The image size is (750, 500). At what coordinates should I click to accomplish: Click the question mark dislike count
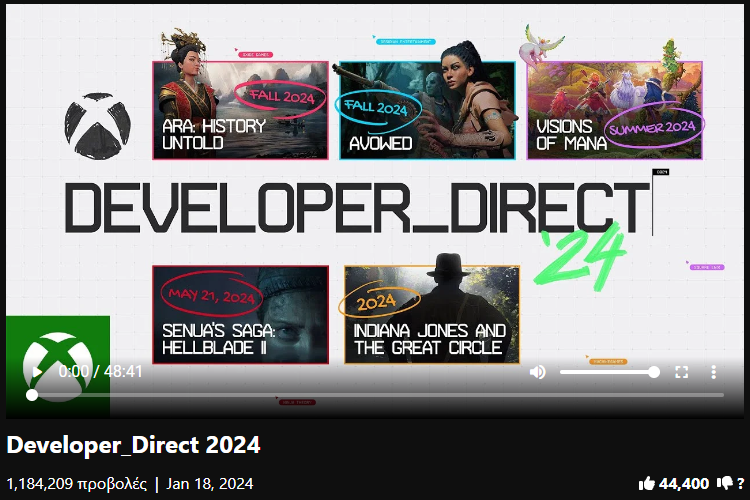[x=740, y=483]
